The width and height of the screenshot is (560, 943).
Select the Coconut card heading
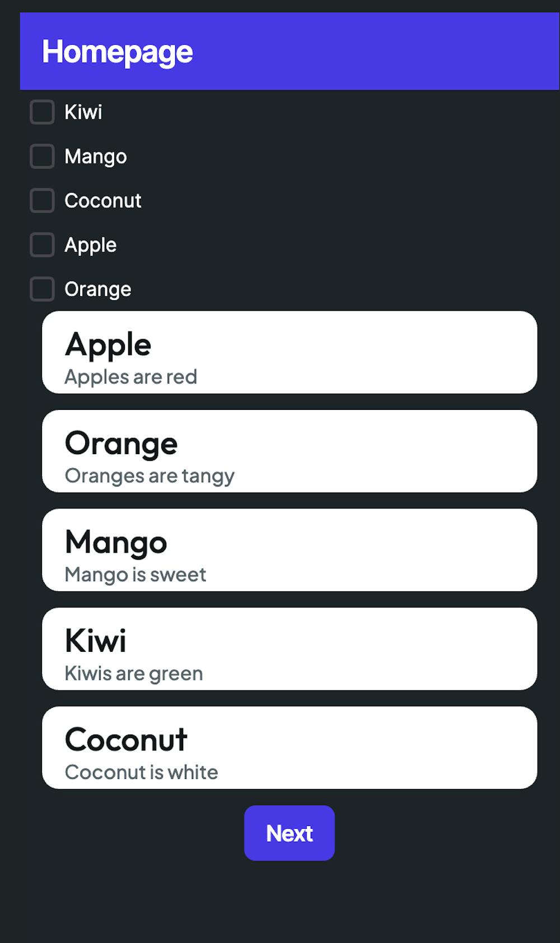click(x=126, y=740)
